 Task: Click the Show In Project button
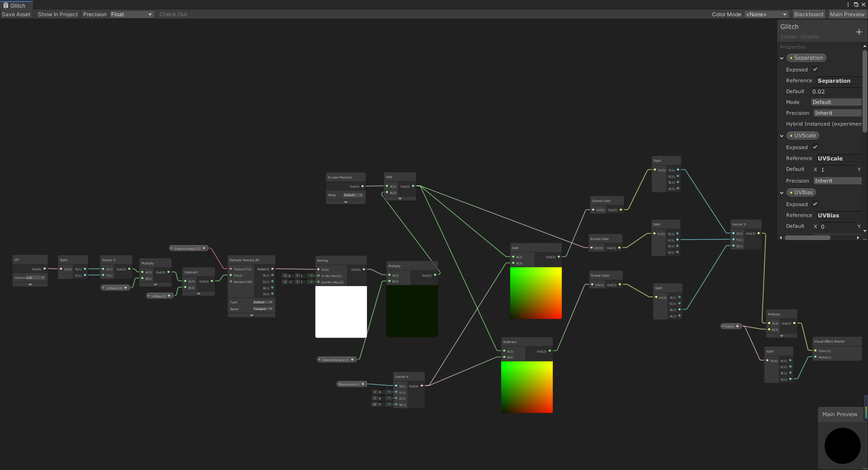(57, 14)
